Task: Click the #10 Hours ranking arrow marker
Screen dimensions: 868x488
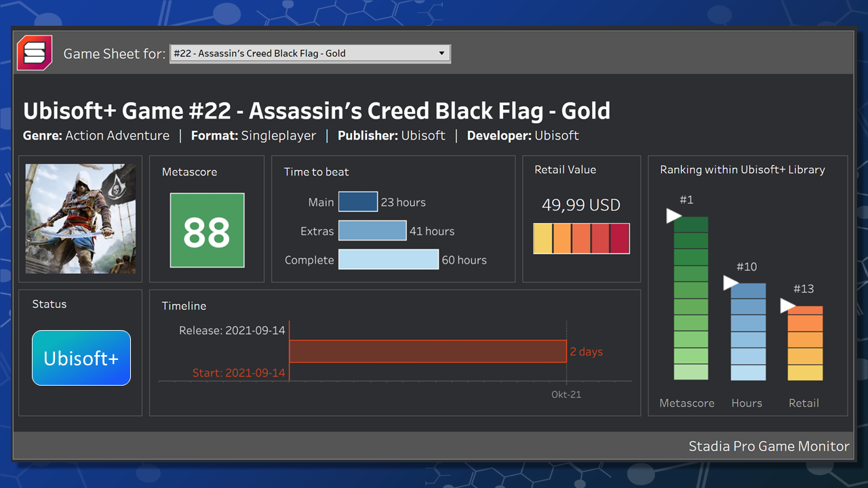Action: point(730,283)
